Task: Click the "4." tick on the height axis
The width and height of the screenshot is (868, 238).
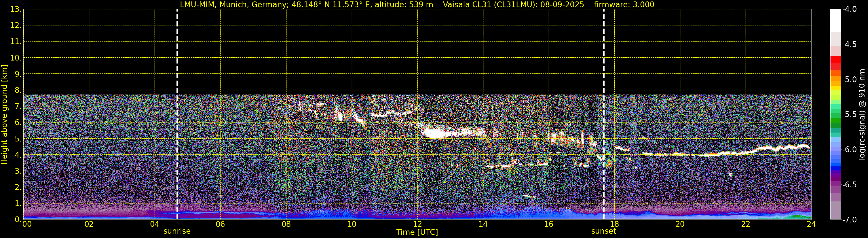Action: [18, 155]
